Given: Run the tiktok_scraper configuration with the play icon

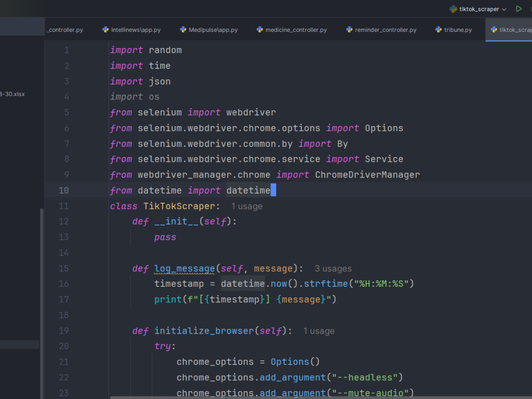Looking at the screenshot, I should (x=518, y=9).
